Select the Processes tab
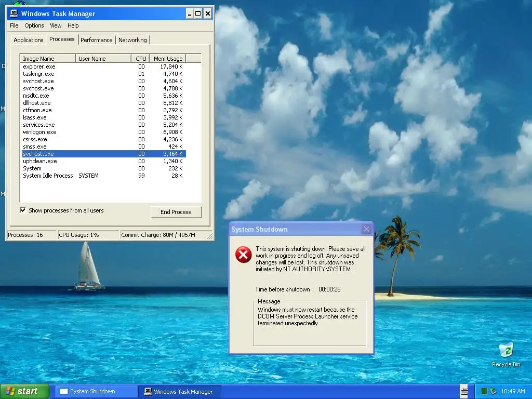Viewport: 532px width, 399px height. [62, 39]
